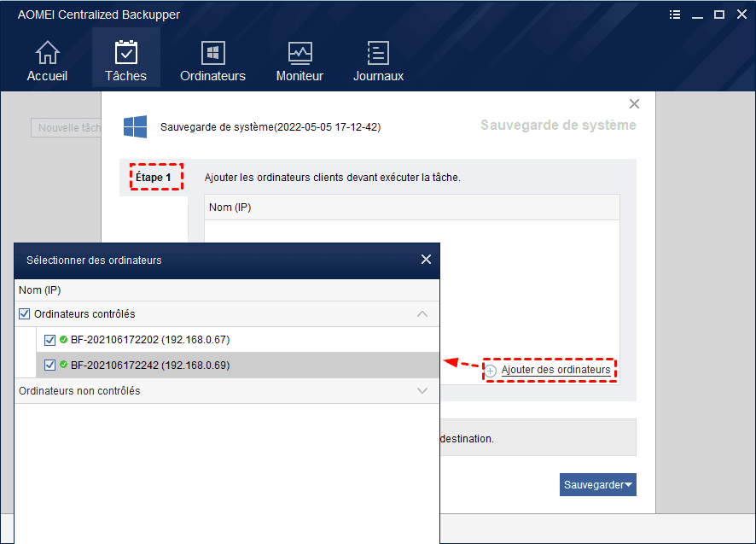The width and height of the screenshot is (756, 544).
Task: Click task name Sauvegarde de système(2022-05-05 17-12-42)
Action: pyautogui.click(x=270, y=127)
